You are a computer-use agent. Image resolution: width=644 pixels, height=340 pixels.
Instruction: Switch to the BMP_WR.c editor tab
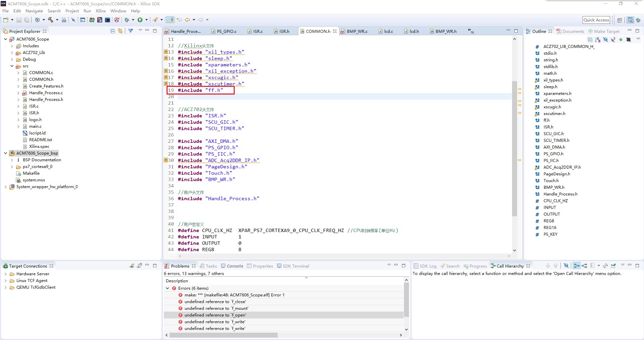tap(357, 31)
